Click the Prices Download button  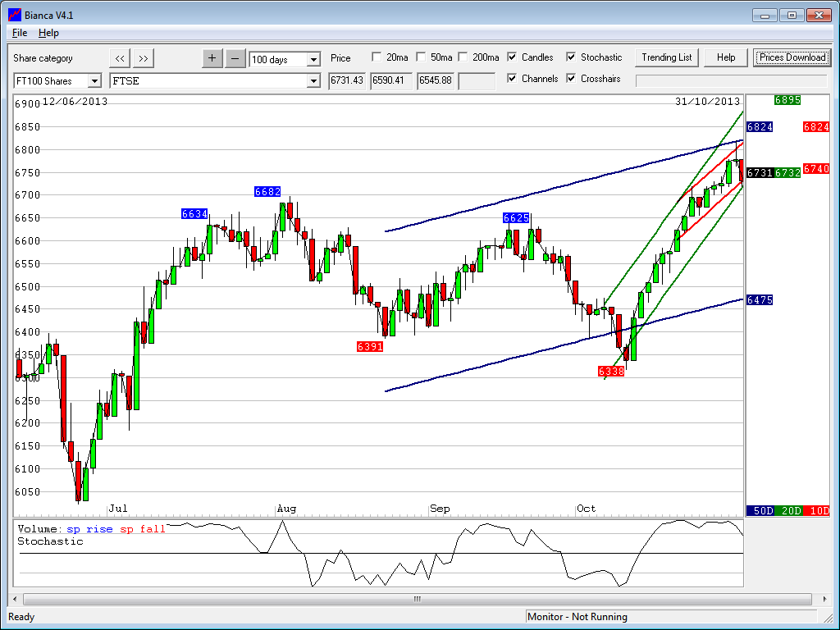click(792, 57)
